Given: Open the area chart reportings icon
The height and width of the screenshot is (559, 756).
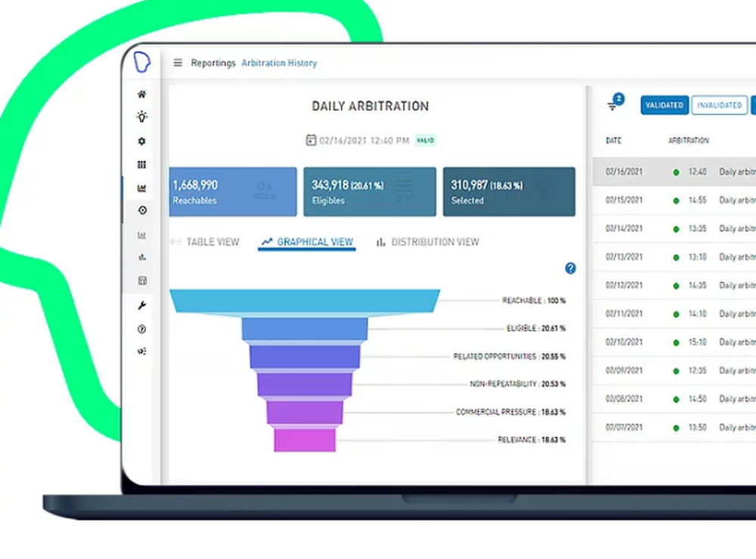Looking at the screenshot, I should pyautogui.click(x=142, y=188).
